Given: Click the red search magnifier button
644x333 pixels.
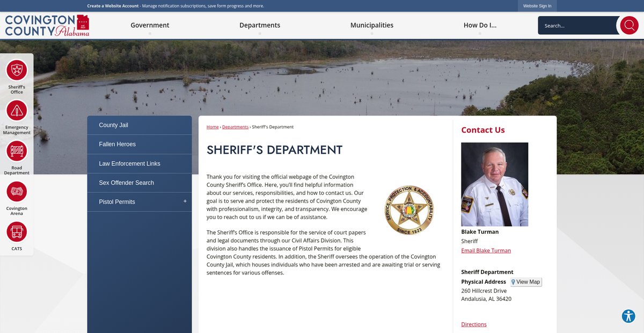Looking at the screenshot, I should point(629,25).
